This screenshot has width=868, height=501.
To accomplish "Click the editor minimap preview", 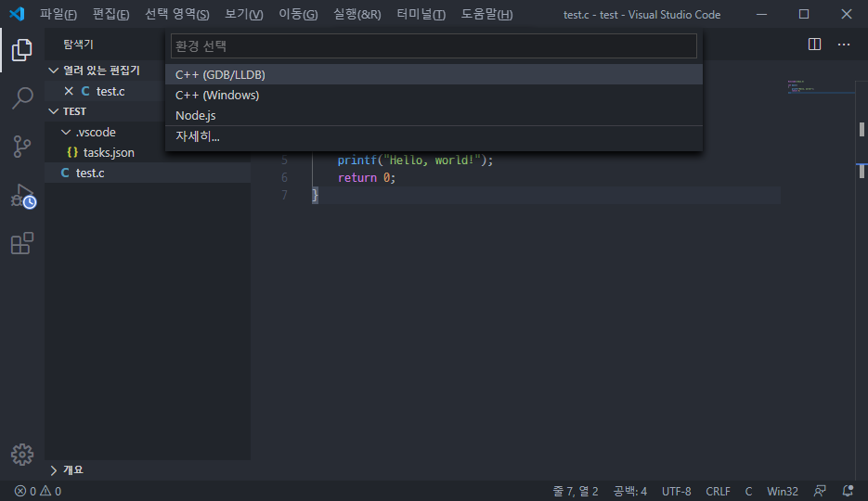I will click(821, 87).
